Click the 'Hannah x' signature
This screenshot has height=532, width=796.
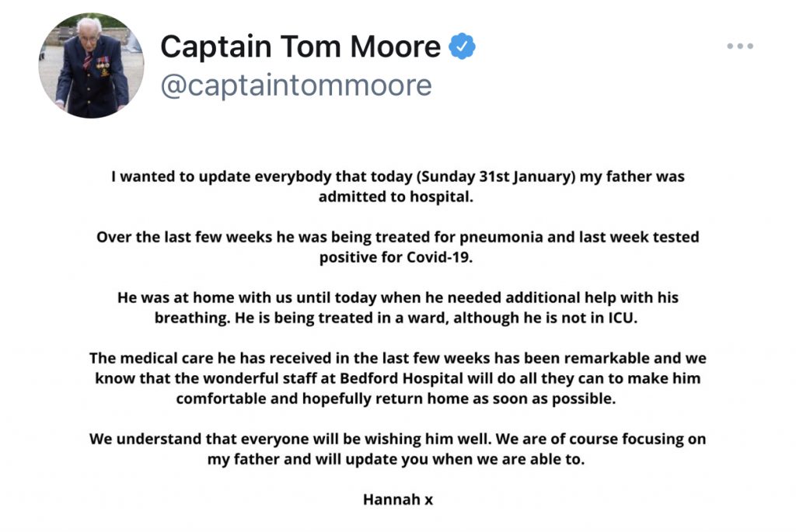[x=397, y=499]
